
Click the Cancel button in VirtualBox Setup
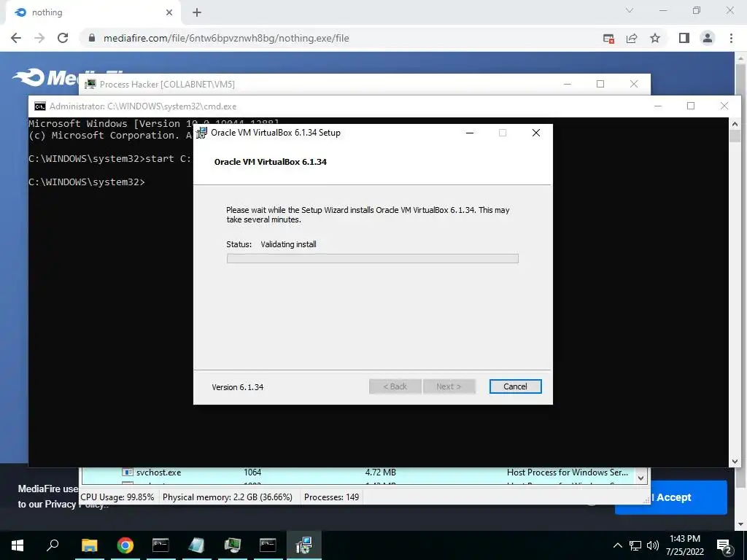[x=515, y=386]
